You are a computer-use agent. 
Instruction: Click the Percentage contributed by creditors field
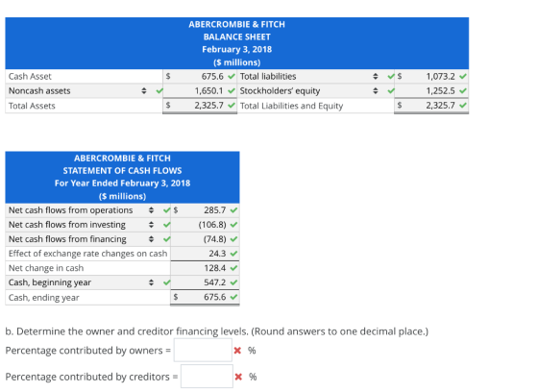click(x=207, y=377)
